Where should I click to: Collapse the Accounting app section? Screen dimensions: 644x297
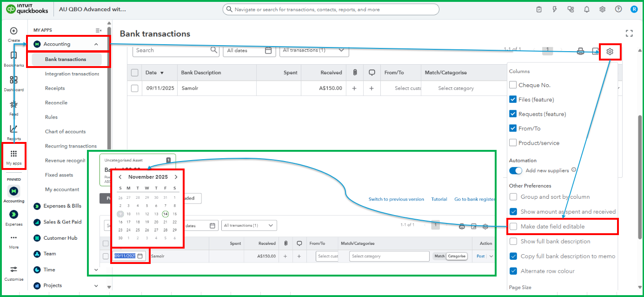[x=96, y=45]
